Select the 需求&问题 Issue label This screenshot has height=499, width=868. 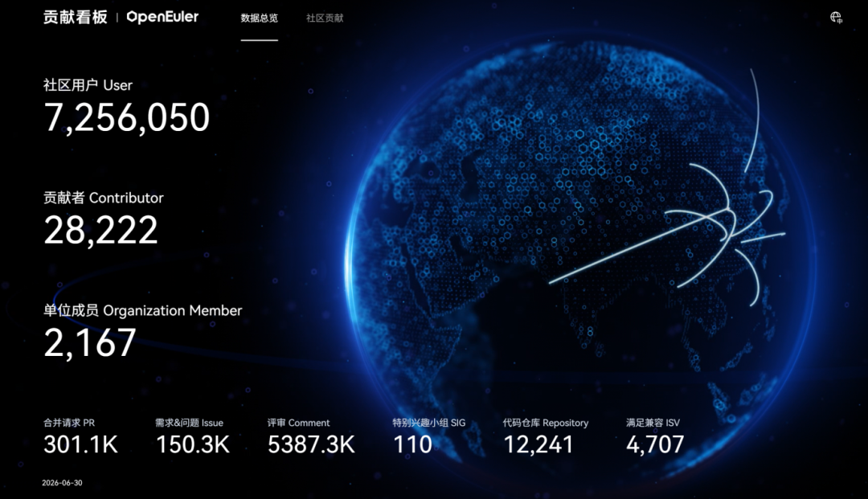(190, 423)
